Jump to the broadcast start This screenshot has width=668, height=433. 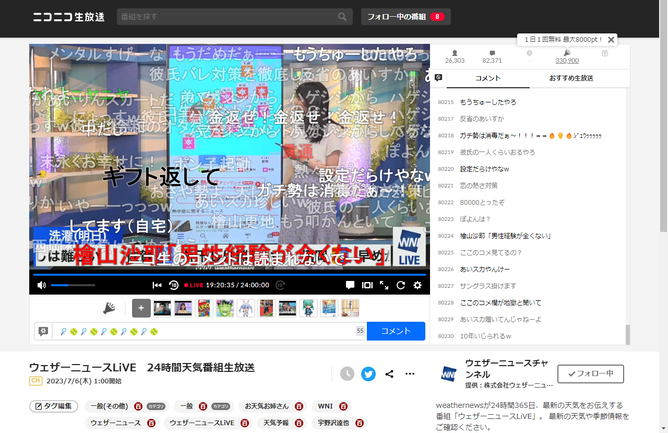(x=157, y=285)
